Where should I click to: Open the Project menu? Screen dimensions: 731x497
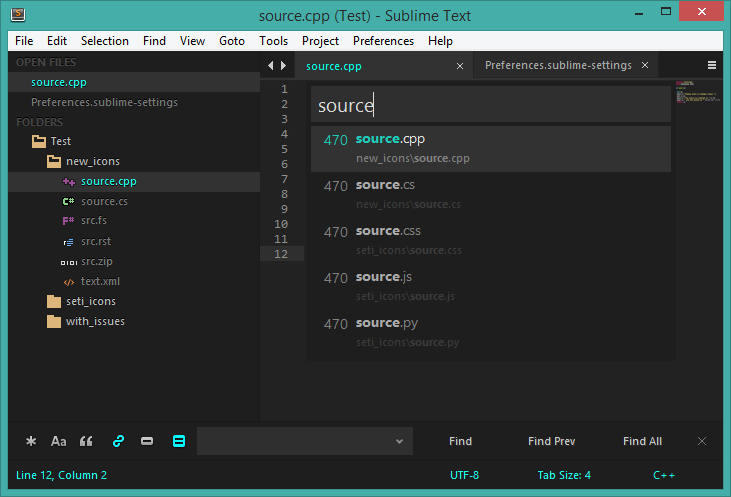[320, 41]
